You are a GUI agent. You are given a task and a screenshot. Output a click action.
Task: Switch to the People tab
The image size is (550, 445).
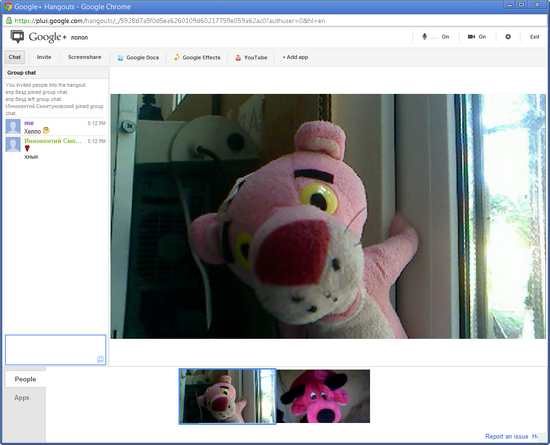pyautogui.click(x=25, y=379)
